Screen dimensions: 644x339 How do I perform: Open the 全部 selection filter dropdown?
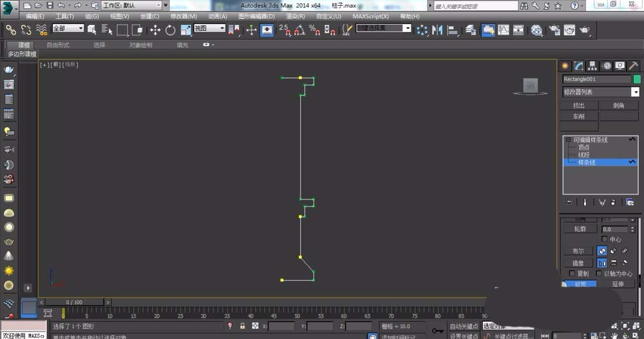click(68, 29)
